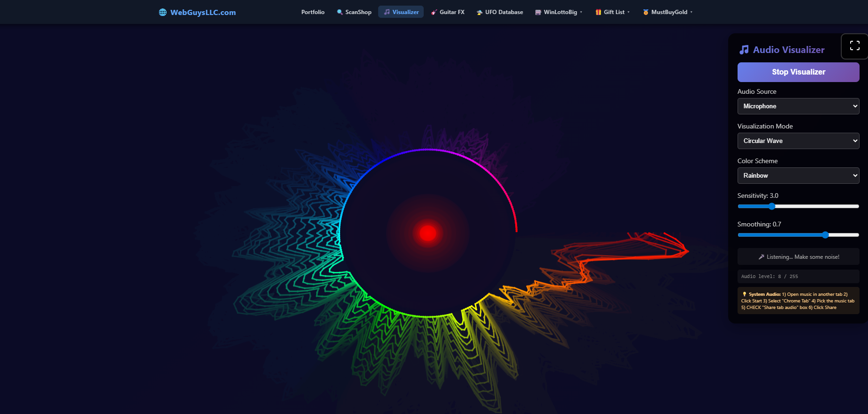Click the System Audio instructions text
The image size is (868, 414).
tap(798, 301)
